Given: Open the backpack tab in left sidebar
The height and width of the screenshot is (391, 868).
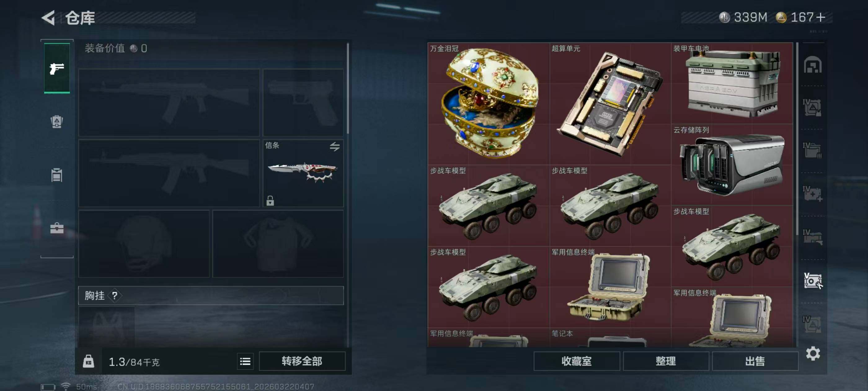Looking at the screenshot, I should click(57, 121).
